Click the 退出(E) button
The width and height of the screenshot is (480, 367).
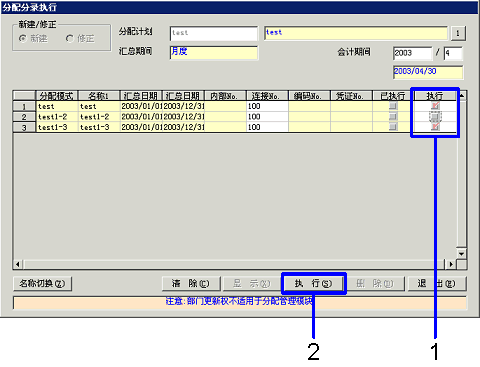437,284
